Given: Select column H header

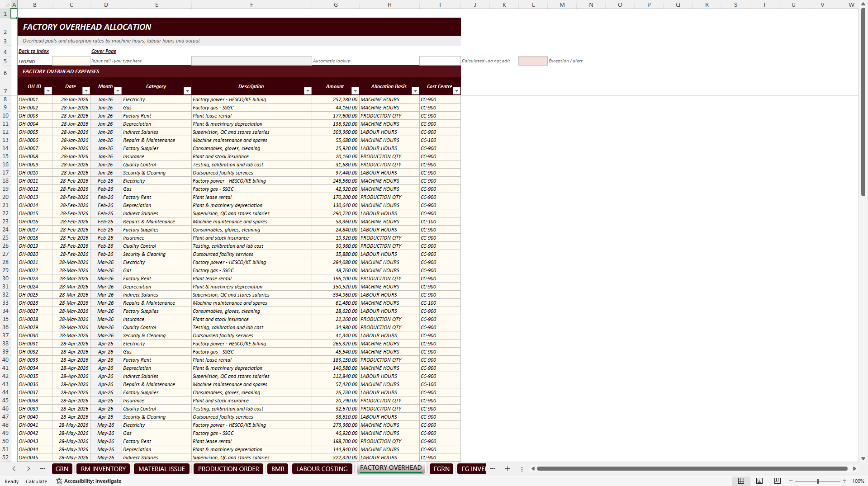Looking at the screenshot, I should click(389, 5).
